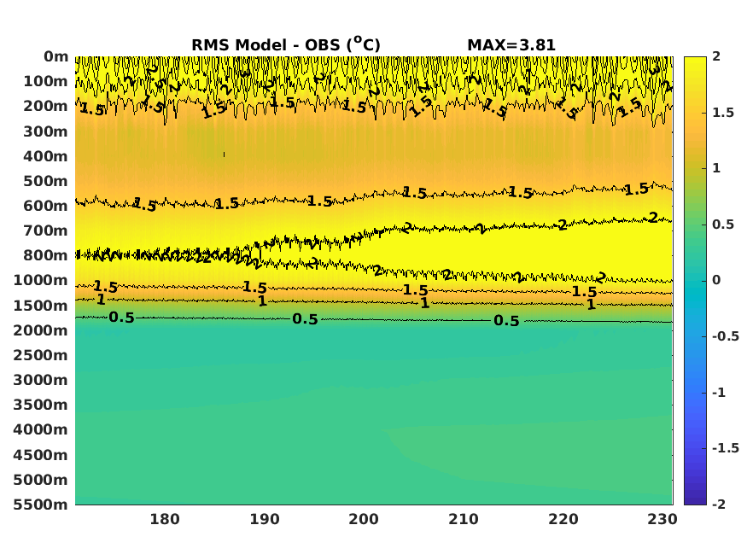The width and height of the screenshot is (747, 560).
Task: Click the teal middle of the colorbar
Action: tap(695, 281)
